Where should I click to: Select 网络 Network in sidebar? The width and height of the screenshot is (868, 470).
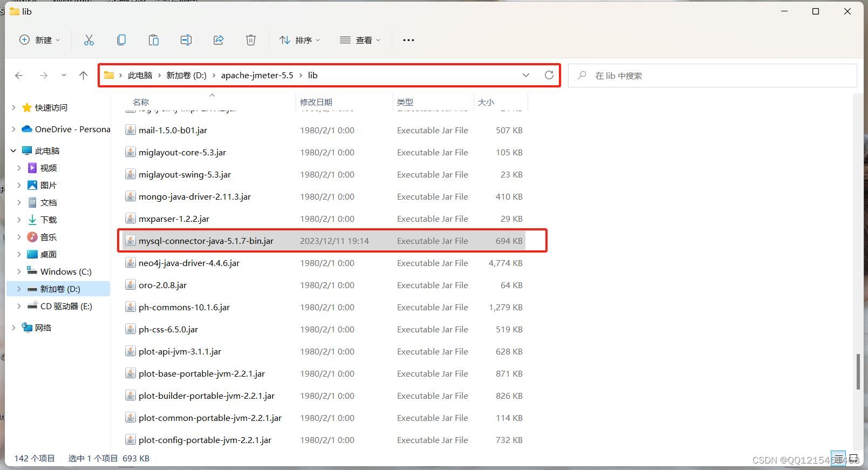click(x=37, y=328)
